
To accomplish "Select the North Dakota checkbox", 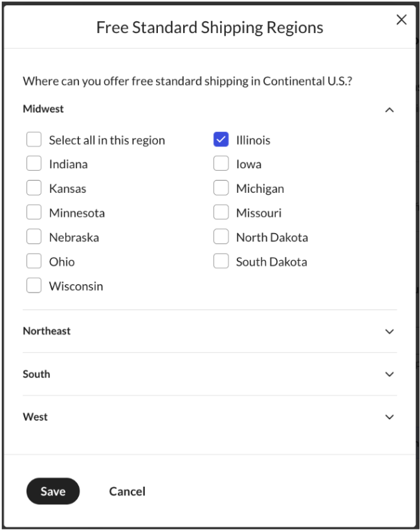I will pos(221,238).
